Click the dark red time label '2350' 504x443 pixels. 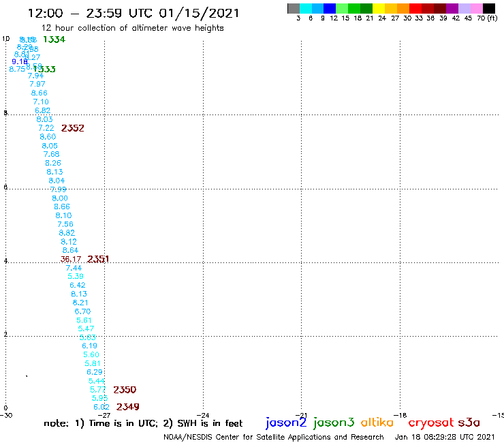point(125,390)
